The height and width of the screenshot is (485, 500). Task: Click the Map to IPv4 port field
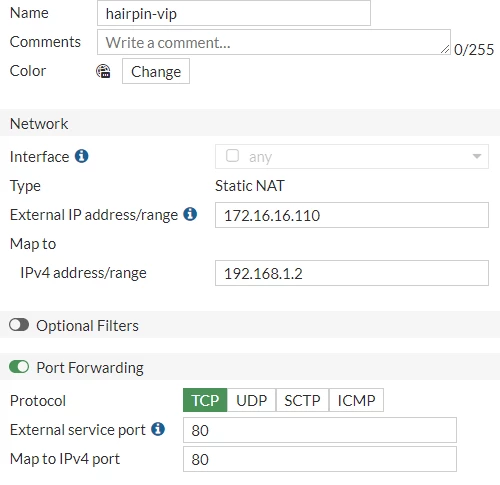pyautogui.click(x=320, y=459)
